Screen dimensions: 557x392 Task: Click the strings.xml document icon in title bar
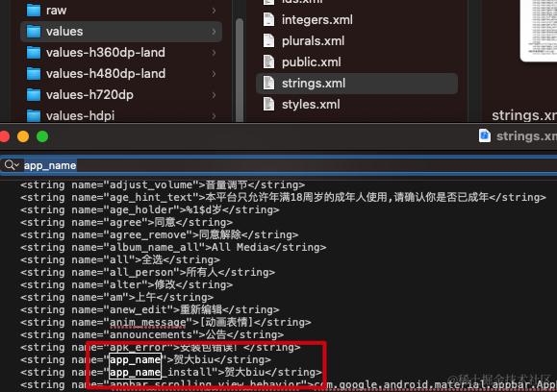485,135
